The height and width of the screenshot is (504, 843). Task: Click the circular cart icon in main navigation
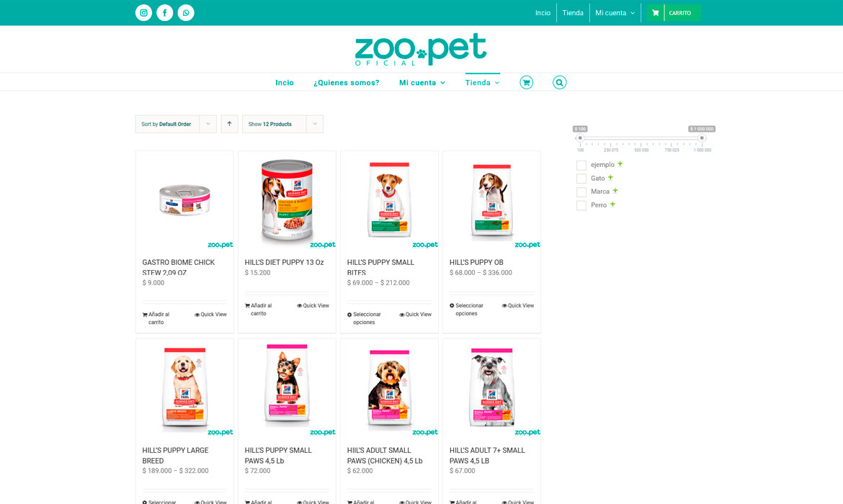(527, 82)
